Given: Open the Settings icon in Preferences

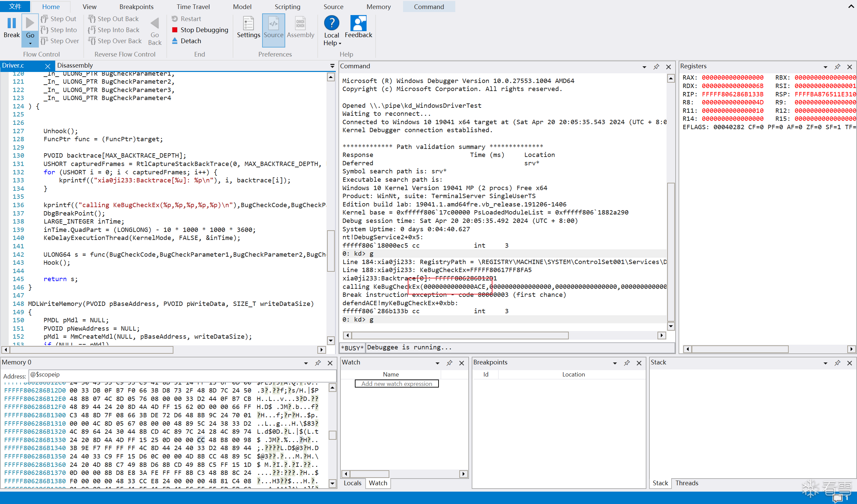Looking at the screenshot, I should click(x=248, y=24).
